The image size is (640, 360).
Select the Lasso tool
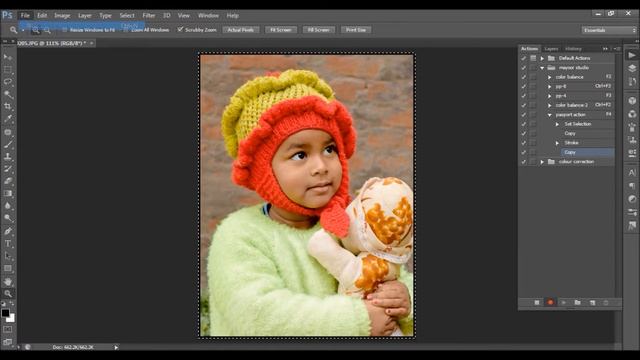[8, 82]
